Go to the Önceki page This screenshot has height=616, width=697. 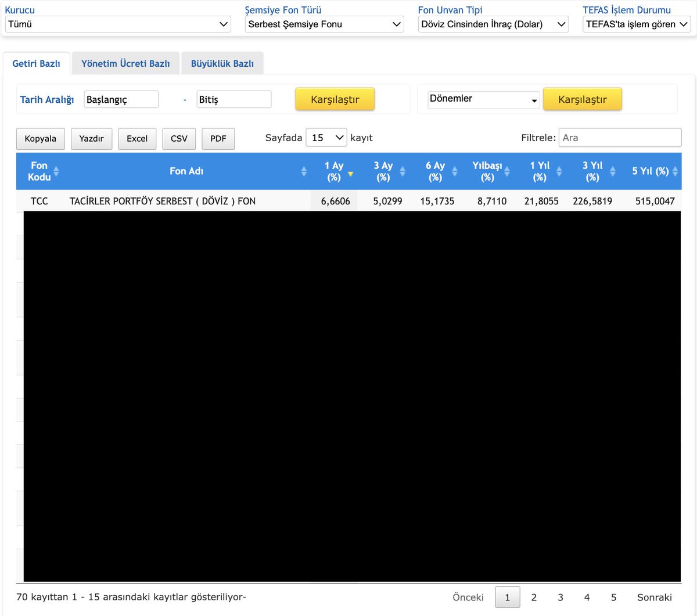click(x=468, y=597)
